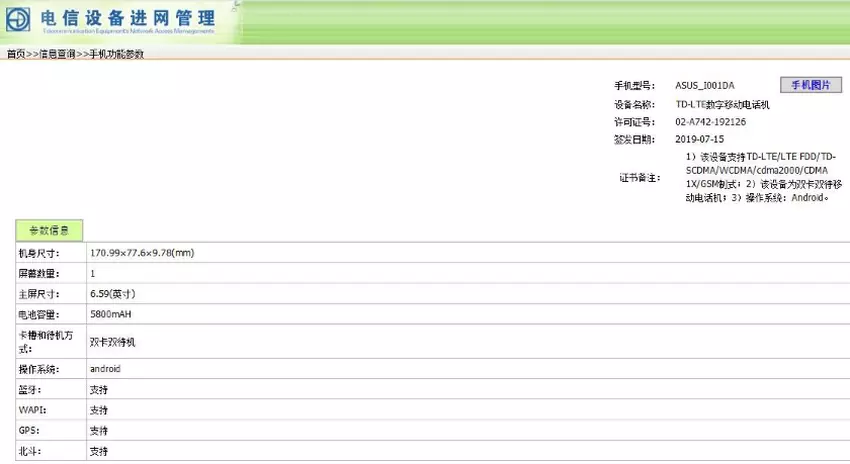Click the issue date 2019-07-15
The height and width of the screenshot is (464, 850).
699,139
